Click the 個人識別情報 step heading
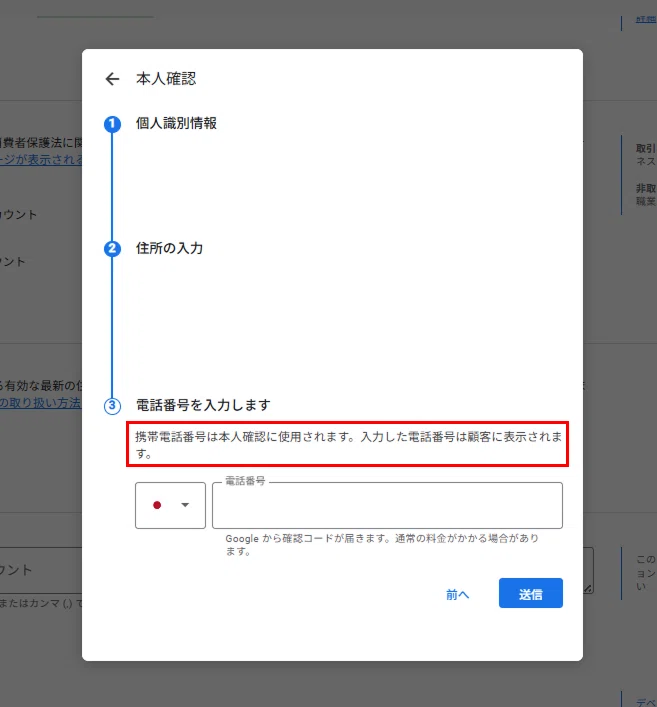657x707 pixels. pyautogui.click(x=176, y=123)
